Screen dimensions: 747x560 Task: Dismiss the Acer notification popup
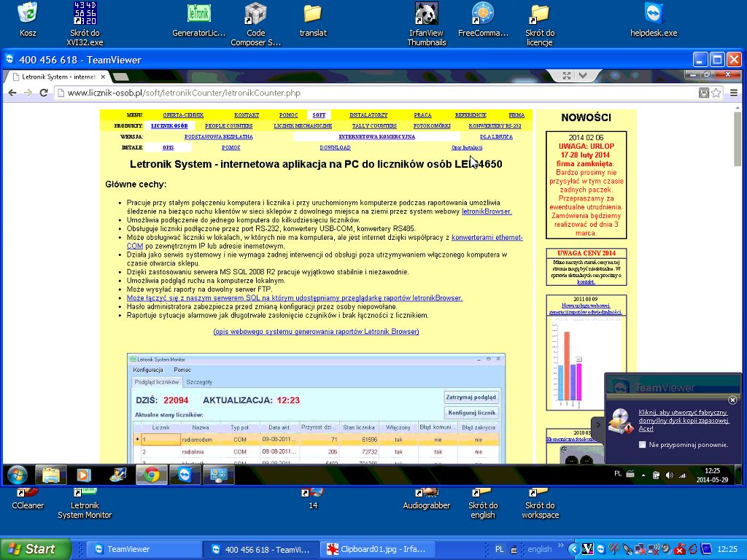tap(732, 400)
